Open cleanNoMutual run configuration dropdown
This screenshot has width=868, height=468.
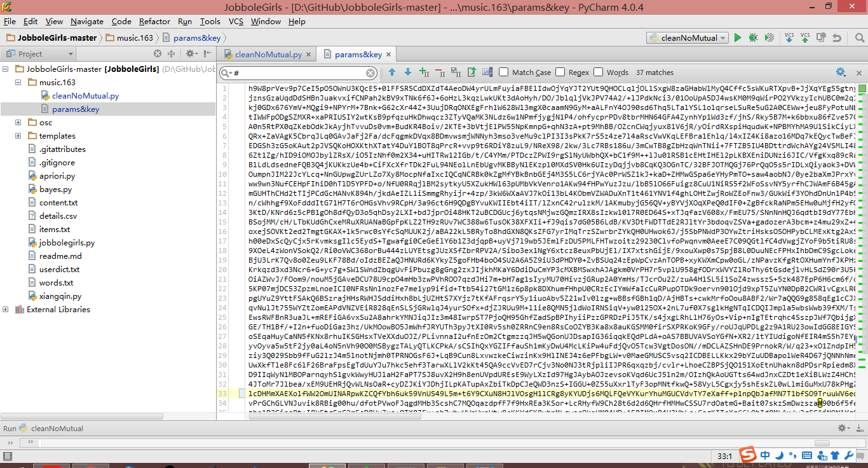[687, 38]
